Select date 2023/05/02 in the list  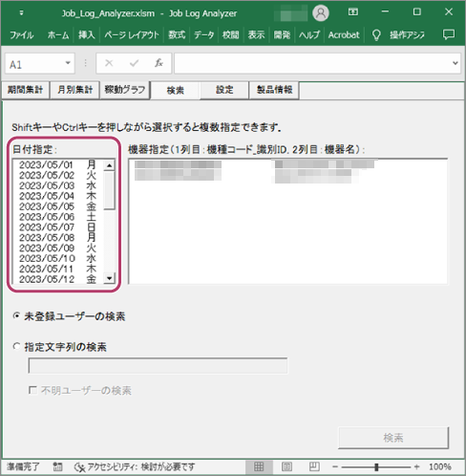(x=58, y=175)
